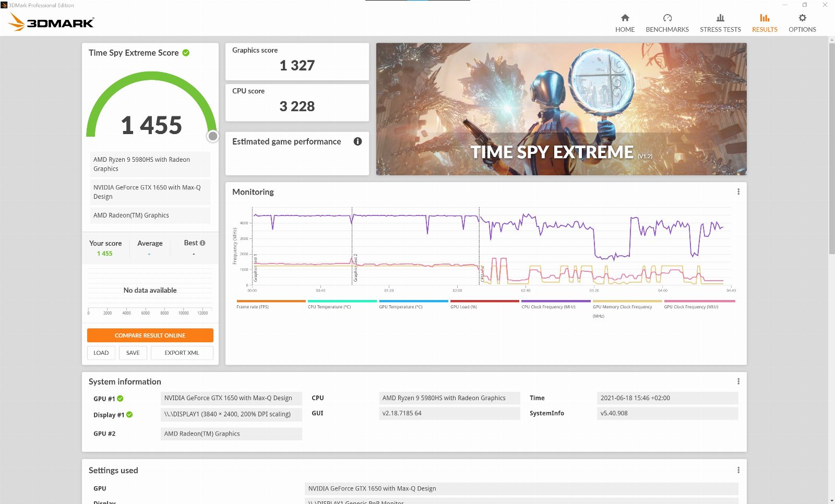Open the System information options menu

(x=738, y=381)
